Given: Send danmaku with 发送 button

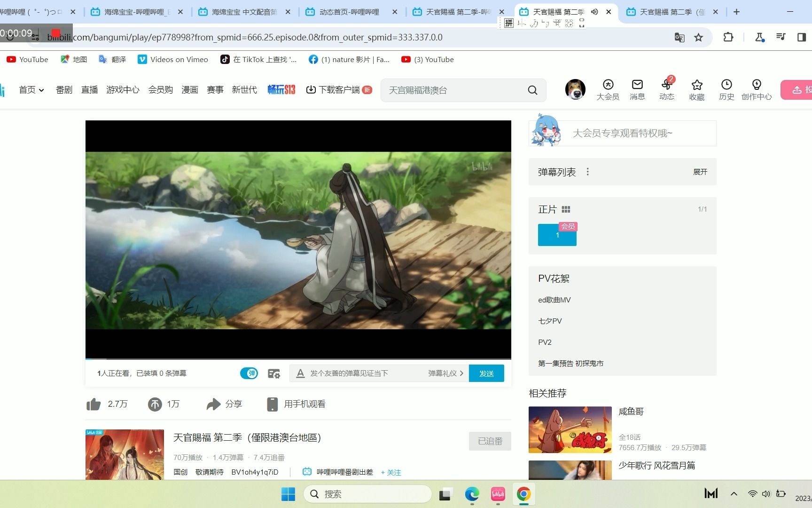Looking at the screenshot, I should point(486,373).
